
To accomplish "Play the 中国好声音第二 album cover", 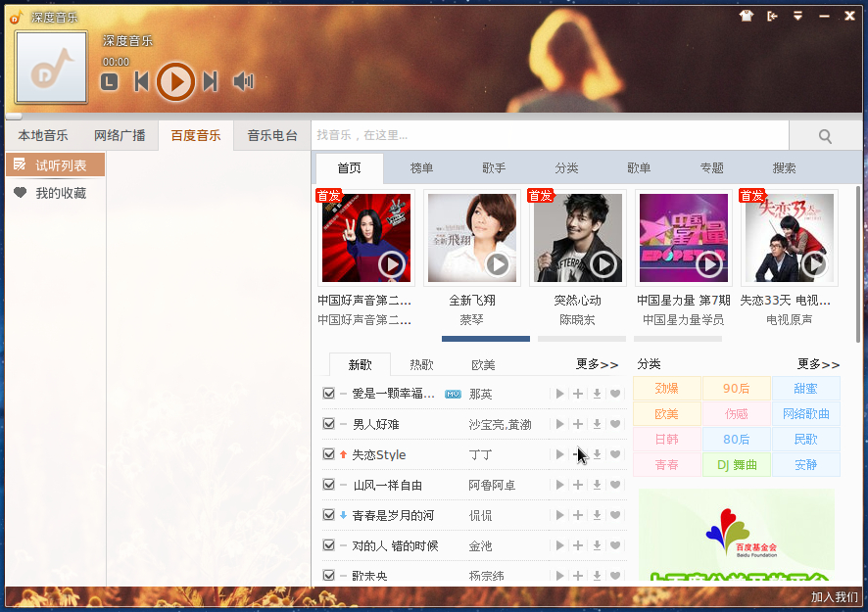I will [x=391, y=265].
